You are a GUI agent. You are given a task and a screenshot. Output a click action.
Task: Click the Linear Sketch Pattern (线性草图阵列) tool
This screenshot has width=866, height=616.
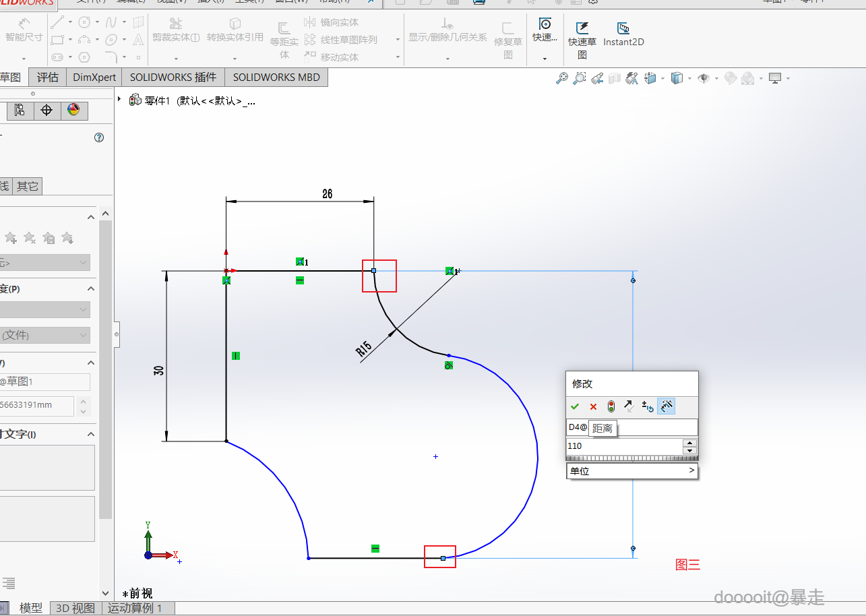[340, 40]
